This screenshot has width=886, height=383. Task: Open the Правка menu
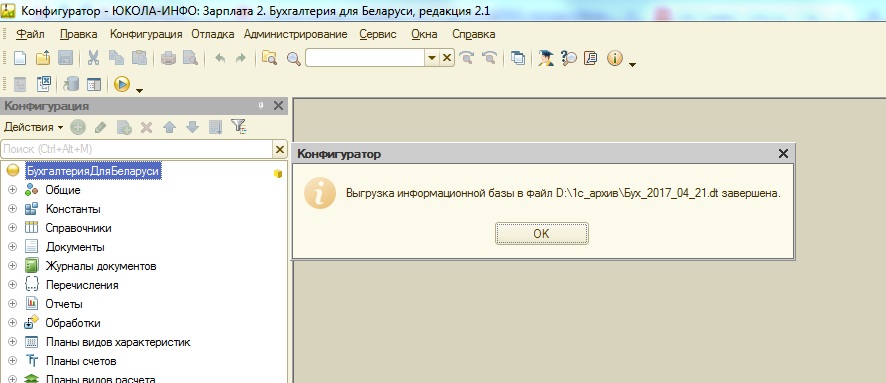pyautogui.click(x=79, y=34)
